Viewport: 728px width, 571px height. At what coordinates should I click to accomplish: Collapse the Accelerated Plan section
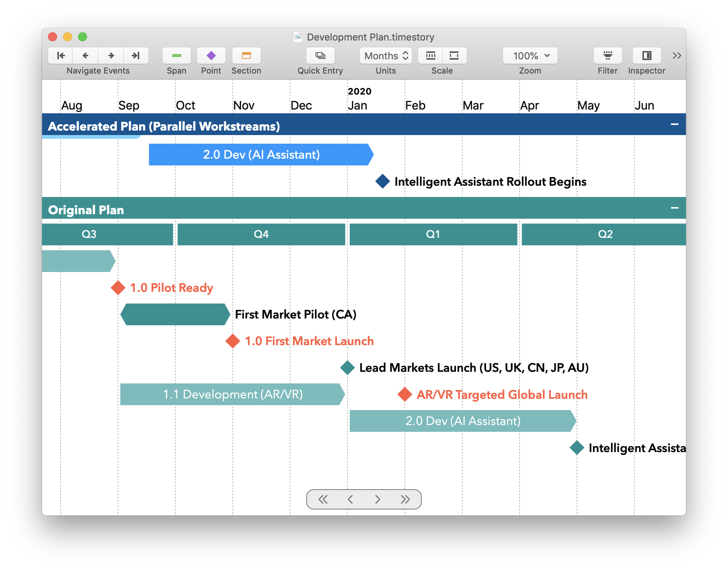[x=675, y=124]
